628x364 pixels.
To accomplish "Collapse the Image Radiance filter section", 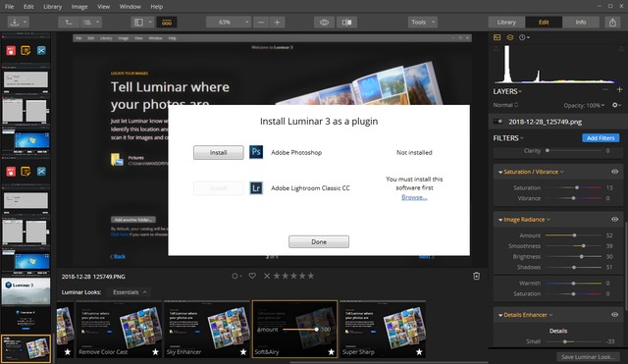I will coord(500,220).
